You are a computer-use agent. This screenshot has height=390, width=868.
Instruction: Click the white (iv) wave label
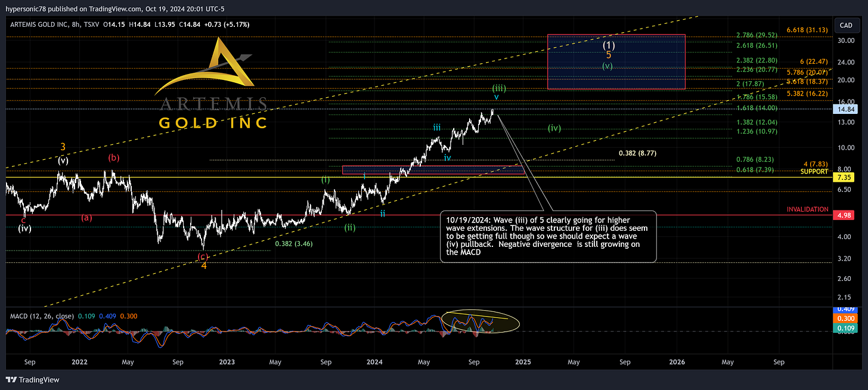pyautogui.click(x=24, y=228)
